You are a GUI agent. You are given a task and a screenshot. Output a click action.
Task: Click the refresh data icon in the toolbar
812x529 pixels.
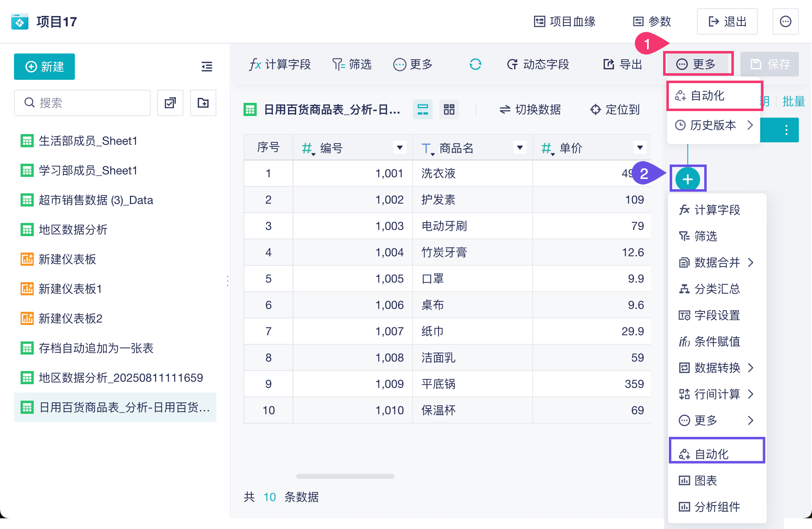475,65
